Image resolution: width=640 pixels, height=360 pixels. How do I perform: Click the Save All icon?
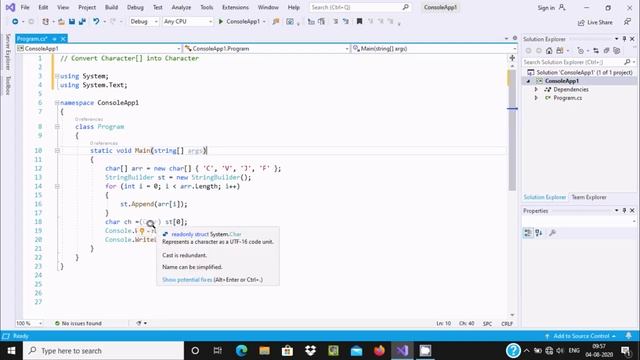pyautogui.click(x=82, y=22)
